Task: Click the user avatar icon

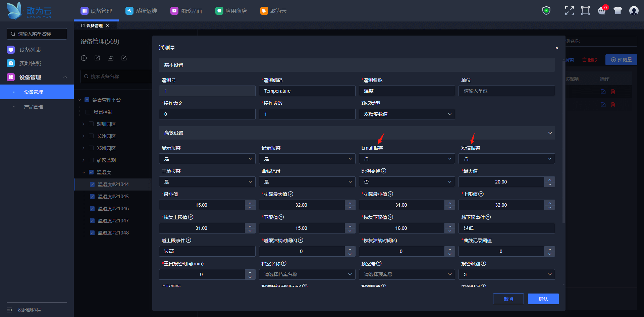Action: (634, 11)
